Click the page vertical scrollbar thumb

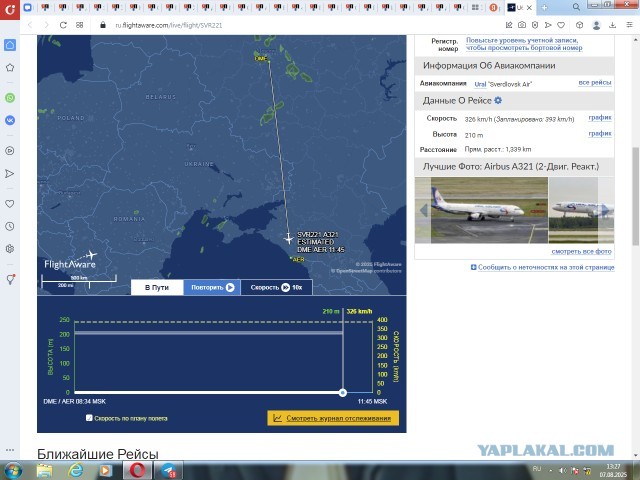[636, 196]
